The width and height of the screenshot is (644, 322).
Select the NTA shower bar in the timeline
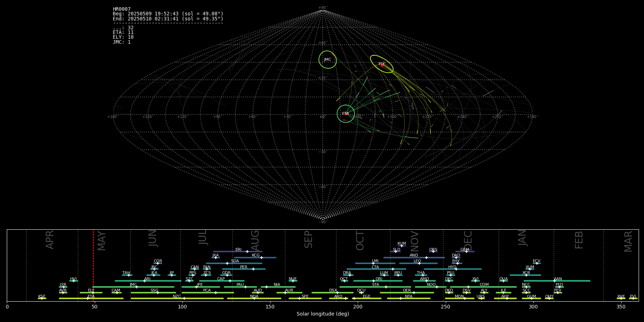pyautogui.click(x=409, y=298)
